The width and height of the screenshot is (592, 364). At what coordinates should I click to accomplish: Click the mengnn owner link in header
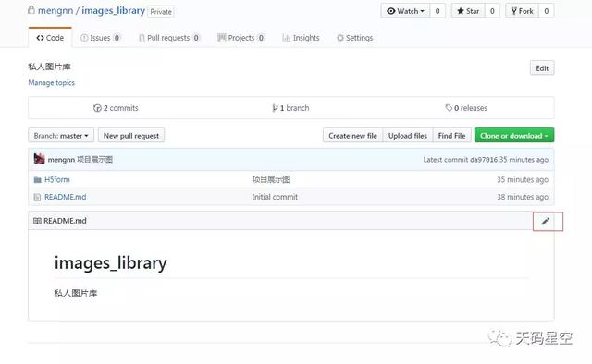point(55,10)
